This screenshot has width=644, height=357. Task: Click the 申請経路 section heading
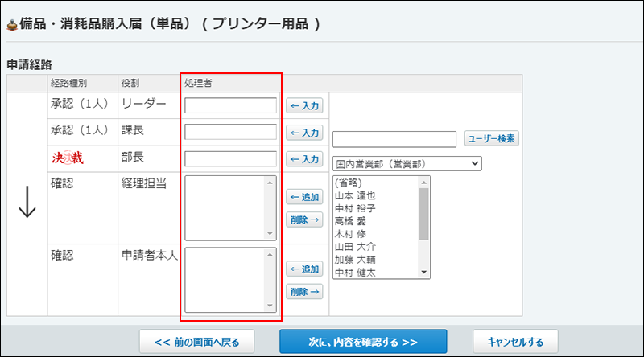click(x=30, y=65)
